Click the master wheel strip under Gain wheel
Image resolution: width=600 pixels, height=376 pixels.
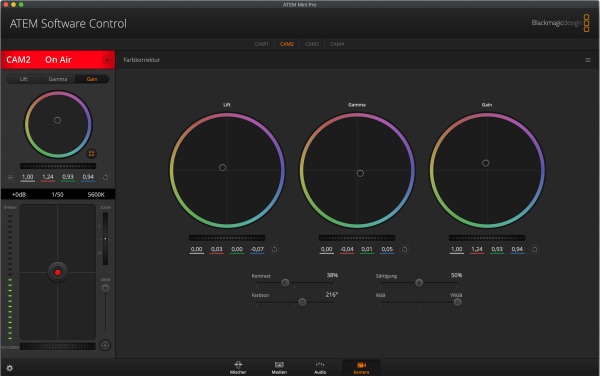tap(487, 238)
